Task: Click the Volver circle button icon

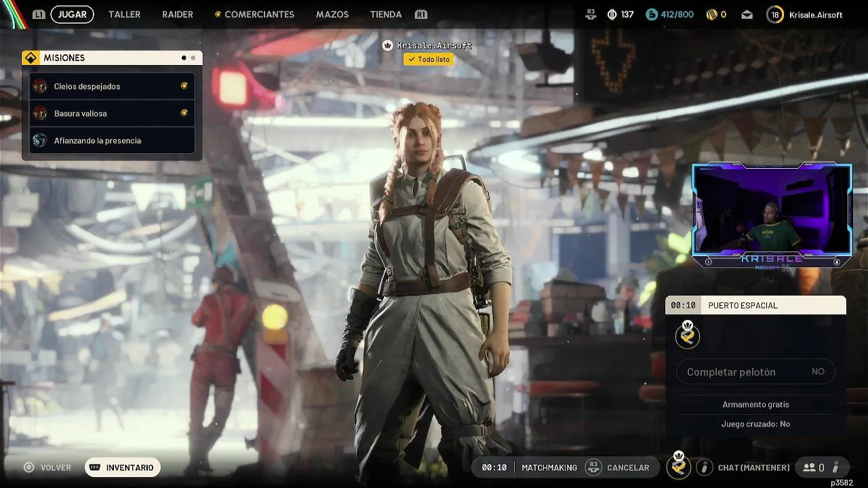Action: coord(28,468)
